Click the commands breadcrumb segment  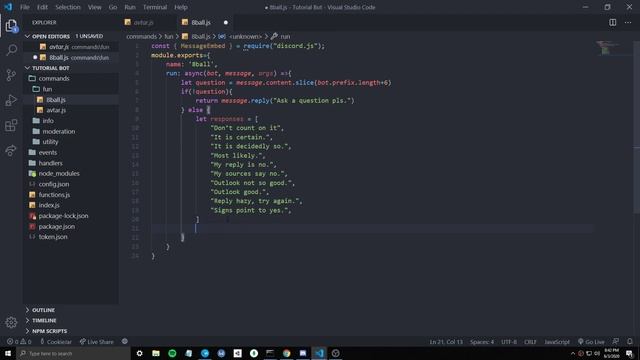pos(141,36)
